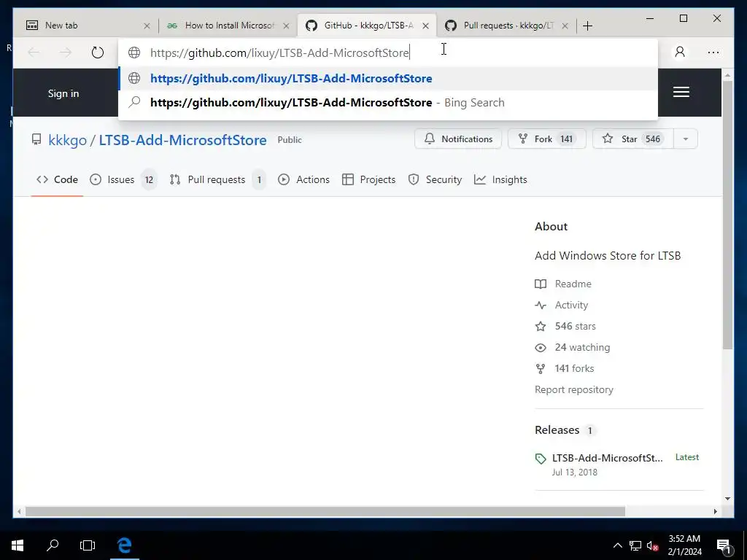Click the vertical scrollbar thumb

coord(727,215)
